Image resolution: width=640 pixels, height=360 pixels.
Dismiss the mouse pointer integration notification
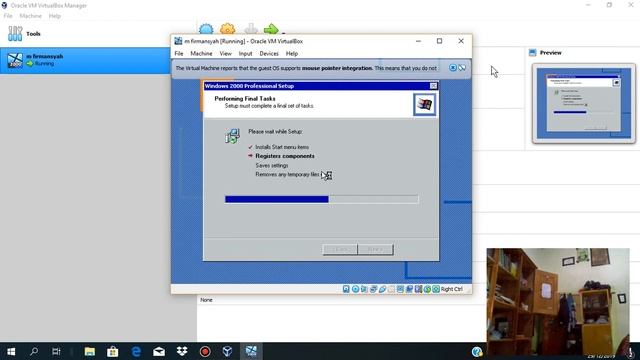(453, 68)
